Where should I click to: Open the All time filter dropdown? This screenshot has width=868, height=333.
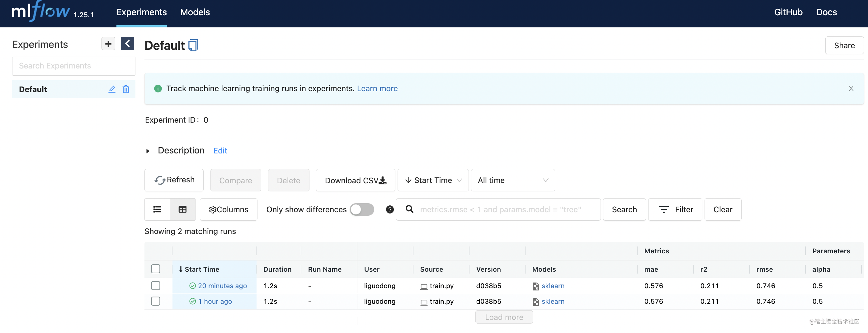[x=512, y=180]
